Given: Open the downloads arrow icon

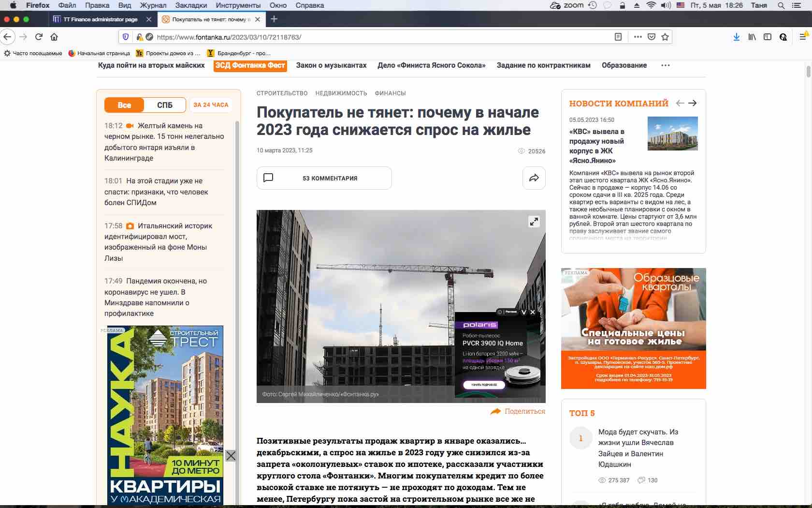Looking at the screenshot, I should 737,37.
